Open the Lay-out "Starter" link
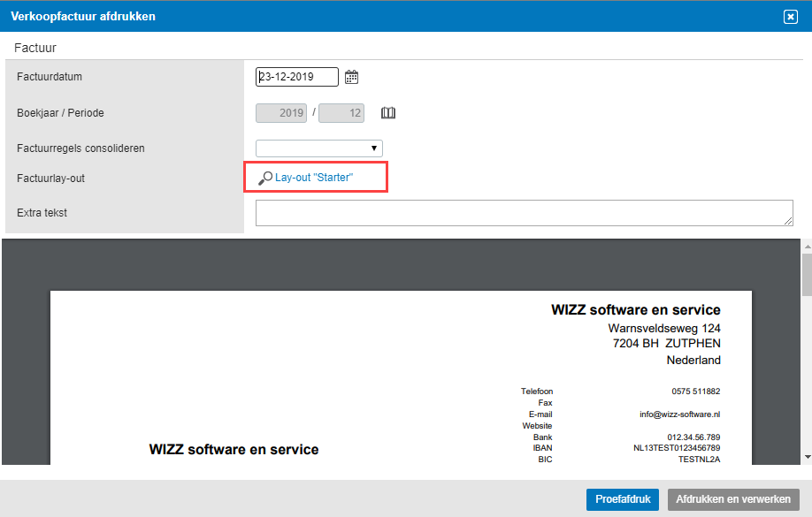Image resolution: width=812 pixels, height=517 pixels. (x=314, y=178)
